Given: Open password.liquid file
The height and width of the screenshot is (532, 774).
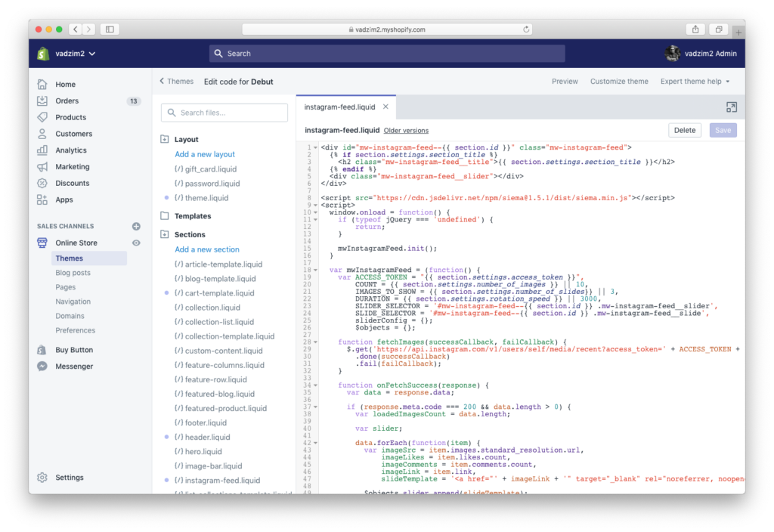Looking at the screenshot, I should pyautogui.click(x=207, y=184).
